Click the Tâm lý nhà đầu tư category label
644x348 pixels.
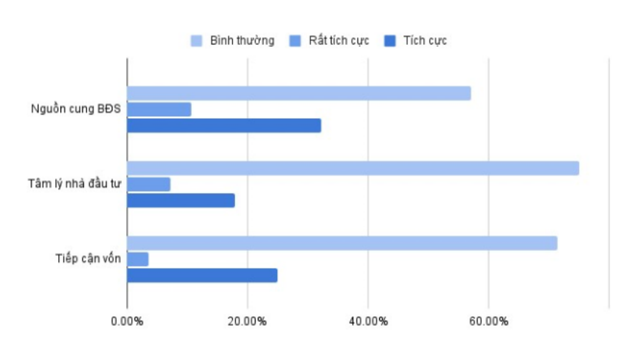point(74,184)
